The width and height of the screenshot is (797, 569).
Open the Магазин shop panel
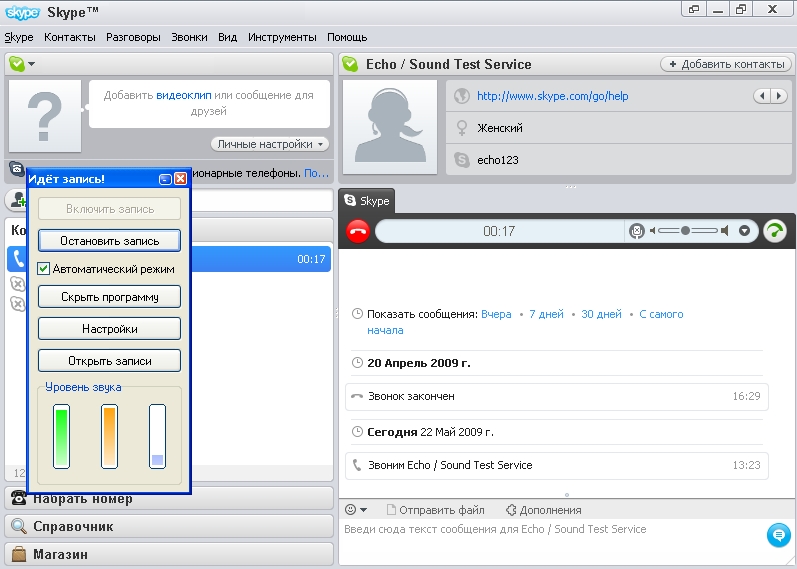pos(169,554)
